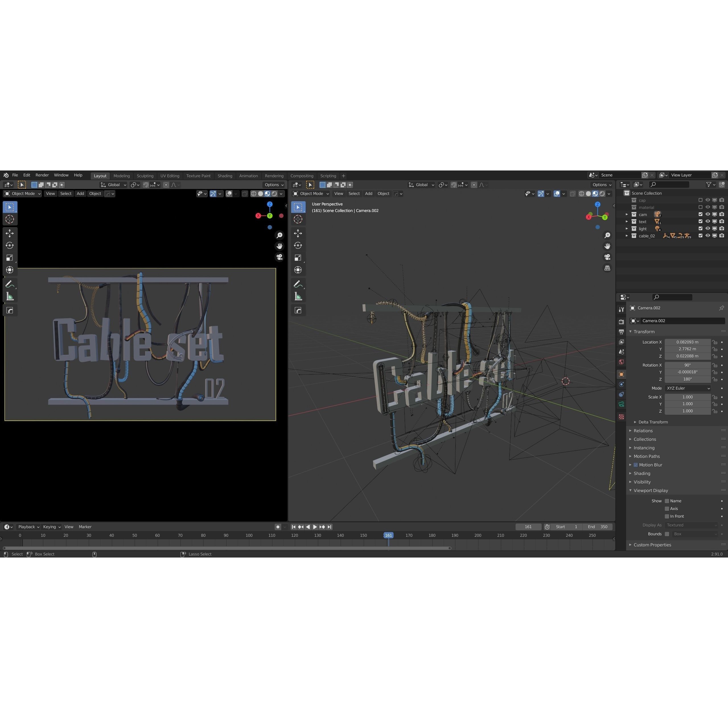Click the Options button in the viewport header
Viewport: 728px width, 728px height.
pyautogui.click(x=274, y=185)
